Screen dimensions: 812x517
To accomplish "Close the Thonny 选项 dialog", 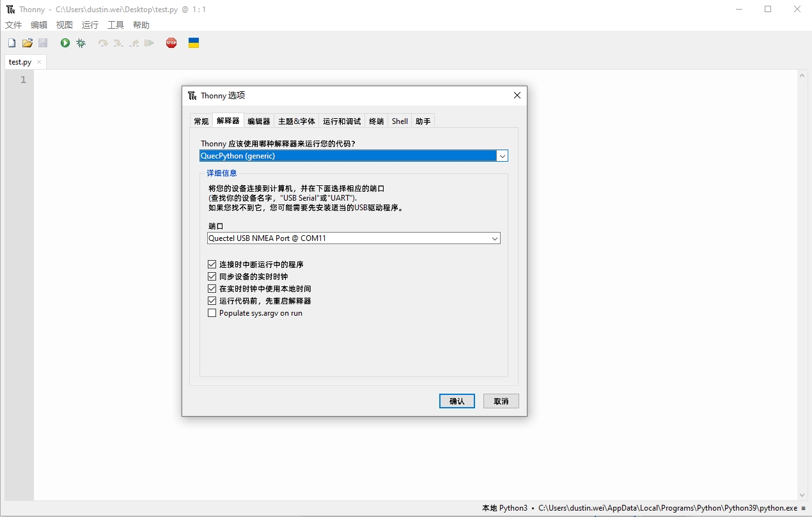I will pos(517,95).
